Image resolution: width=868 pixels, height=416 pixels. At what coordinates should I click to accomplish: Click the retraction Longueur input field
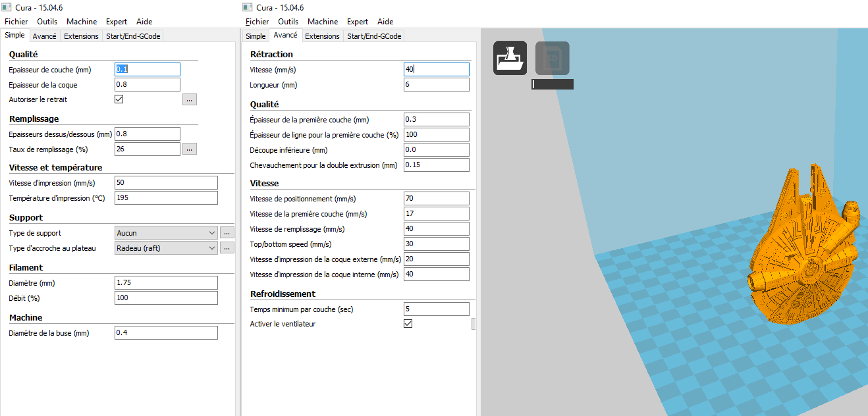[436, 84]
